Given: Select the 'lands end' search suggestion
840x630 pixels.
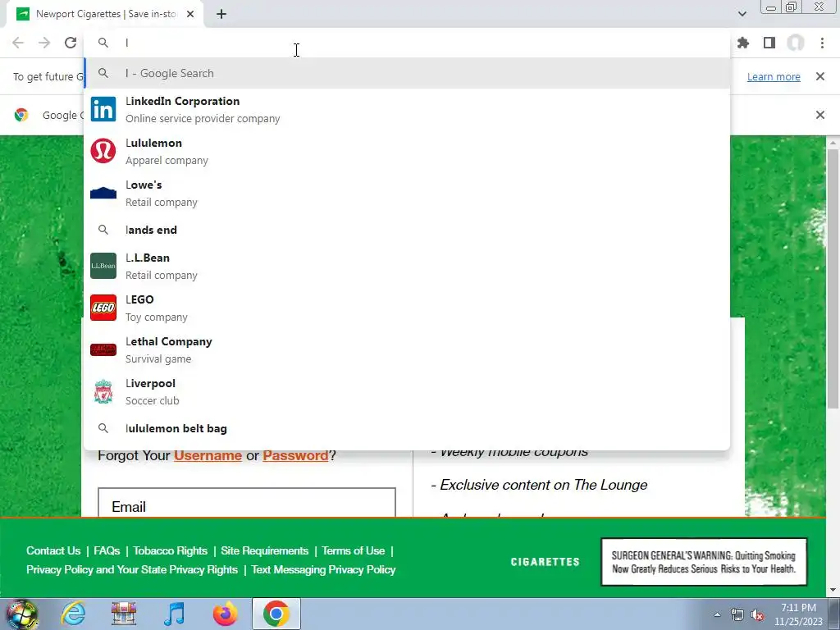Looking at the screenshot, I should 407,230.
